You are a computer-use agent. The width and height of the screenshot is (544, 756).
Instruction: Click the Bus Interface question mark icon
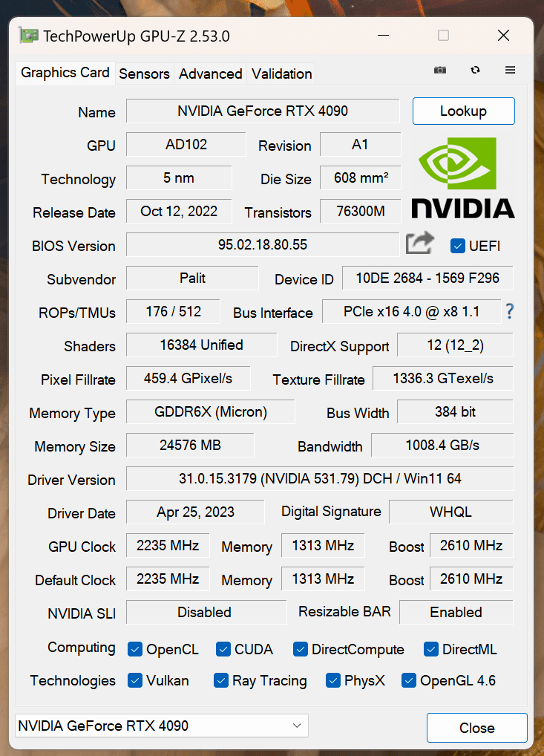point(509,311)
